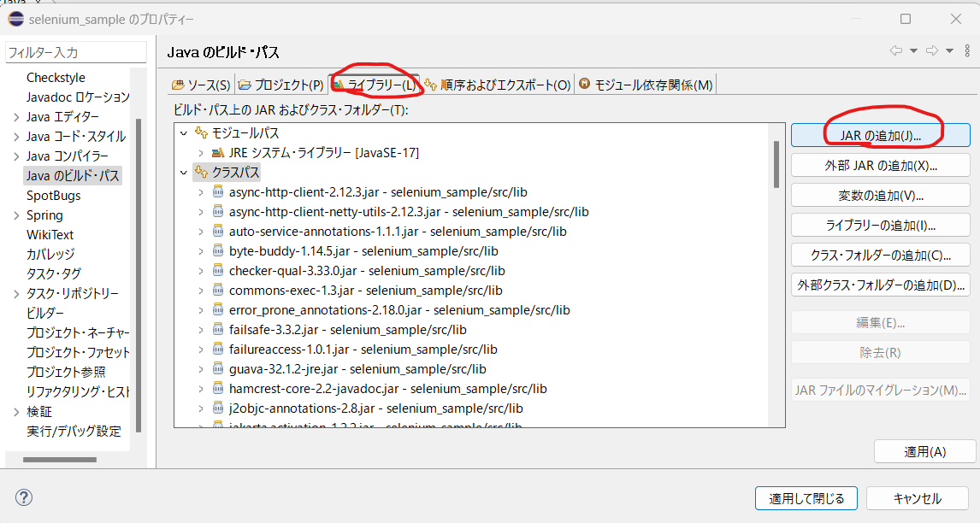Image resolution: width=980 pixels, height=523 pixels.
Task: Select カバレッジ in the settings tree
Action: click(50, 255)
